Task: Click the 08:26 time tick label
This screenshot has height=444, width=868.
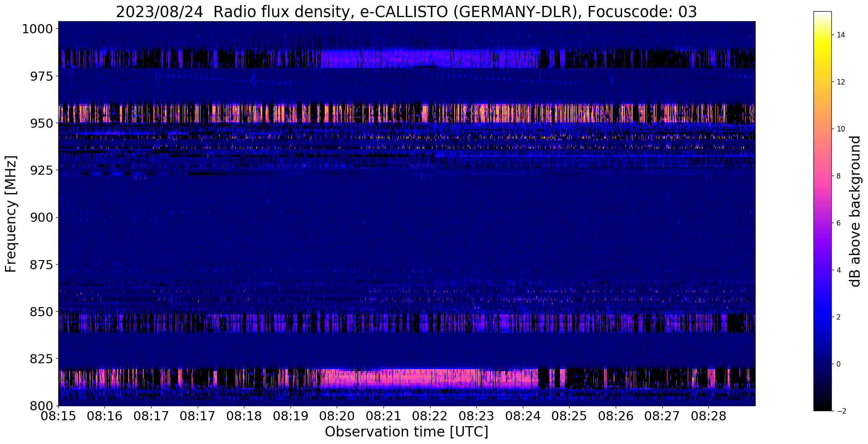Action: click(x=616, y=417)
